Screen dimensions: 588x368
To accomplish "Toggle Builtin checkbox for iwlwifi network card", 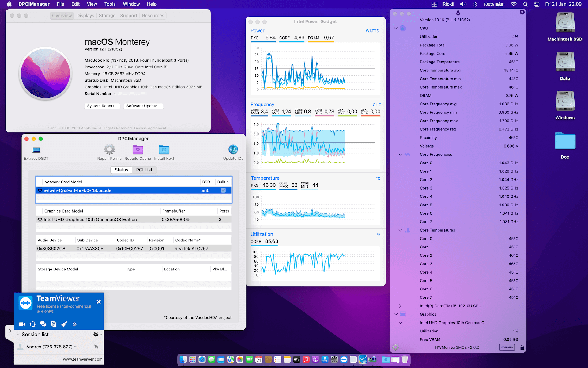I will click(x=223, y=190).
